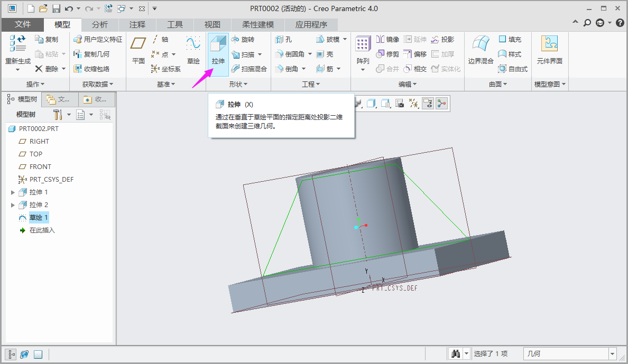The width and height of the screenshot is (628, 364).
Task: Select the 镜像 (Mirror) tool
Action: 387,40
